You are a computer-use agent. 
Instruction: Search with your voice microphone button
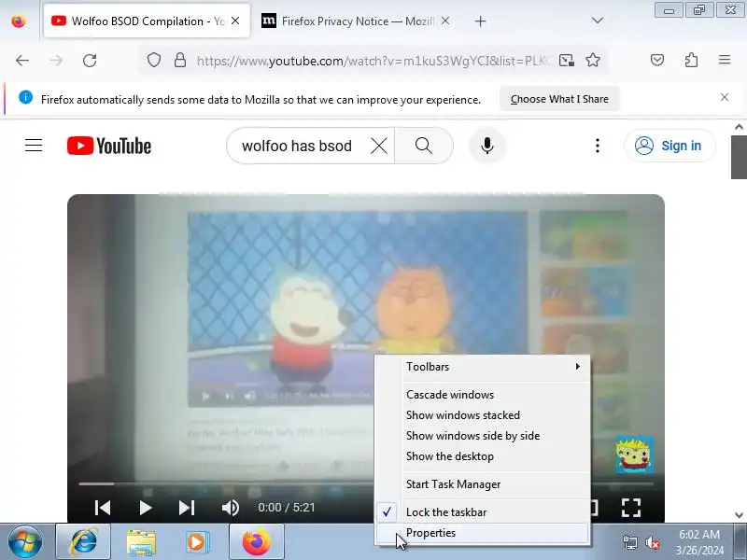click(x=486, y=146)
